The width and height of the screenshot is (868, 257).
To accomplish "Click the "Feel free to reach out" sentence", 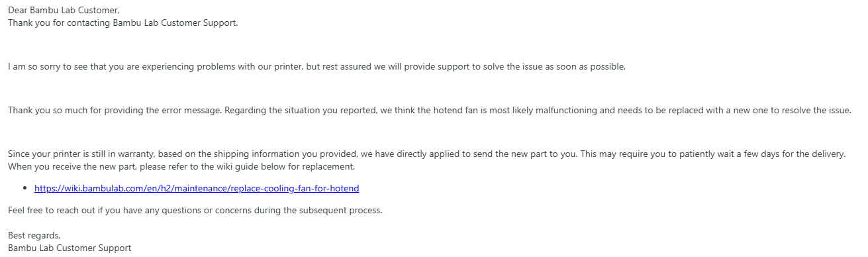I will point(195,211).
